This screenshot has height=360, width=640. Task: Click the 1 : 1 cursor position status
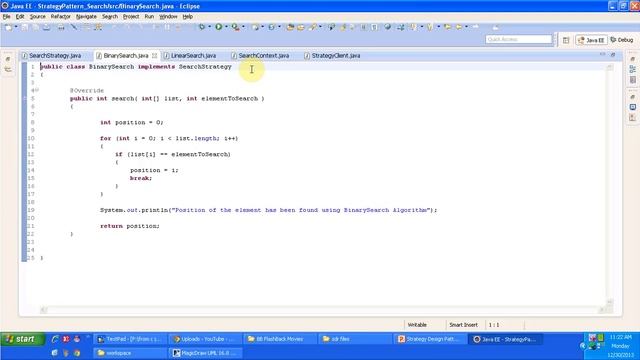pos(494,325)
